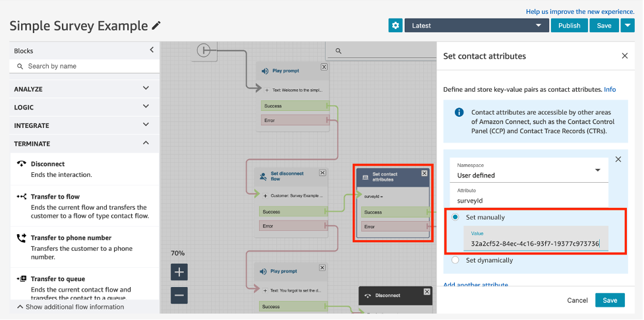Click Set disconnect flow block icon
The image size is (644, 320).
[x=263, y=176]
